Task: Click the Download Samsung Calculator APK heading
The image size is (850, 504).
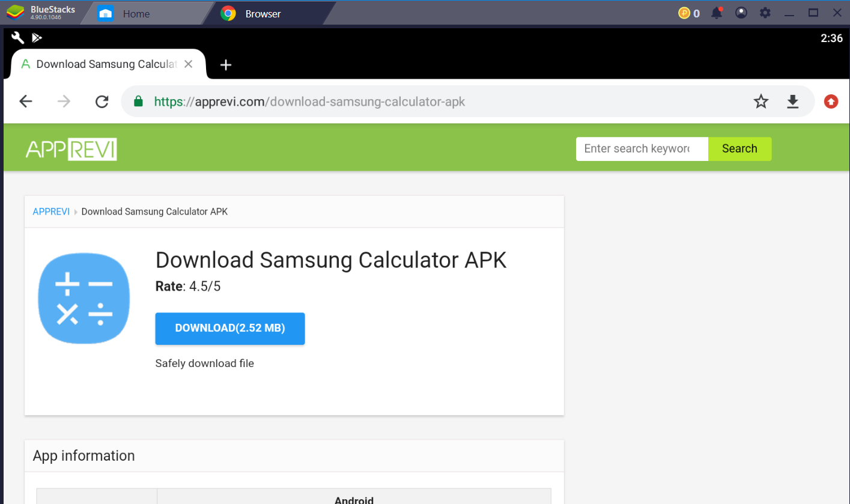Action: [x=331, y=260]
